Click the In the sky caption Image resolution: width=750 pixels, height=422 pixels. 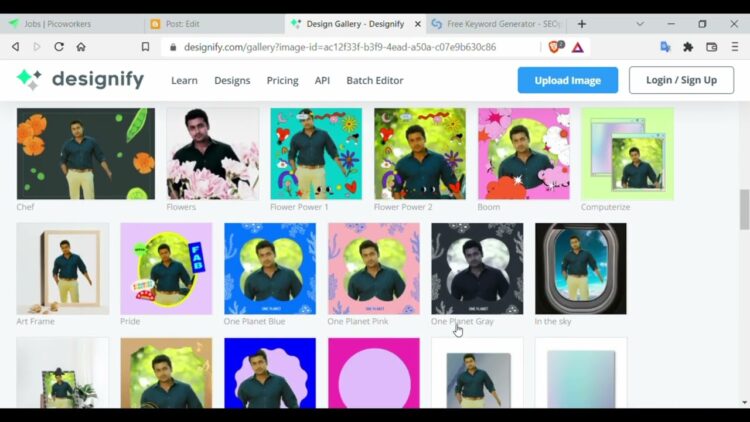(x=553, y=322)
